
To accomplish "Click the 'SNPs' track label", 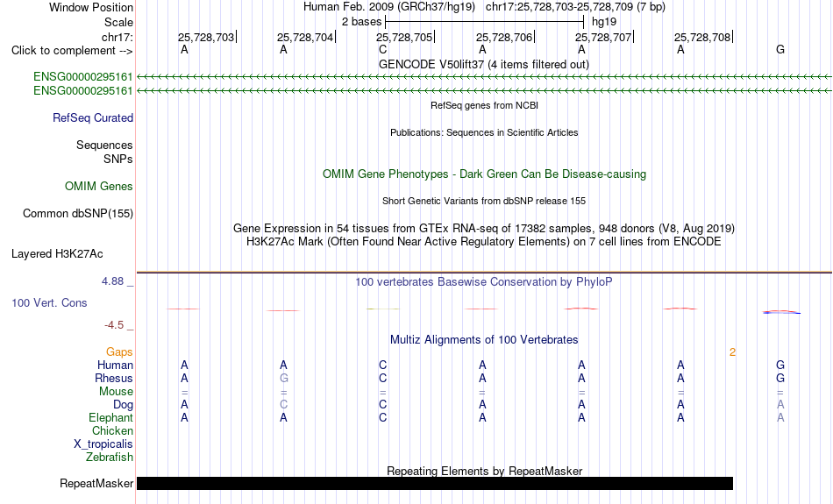I will [x=118, y=159].
